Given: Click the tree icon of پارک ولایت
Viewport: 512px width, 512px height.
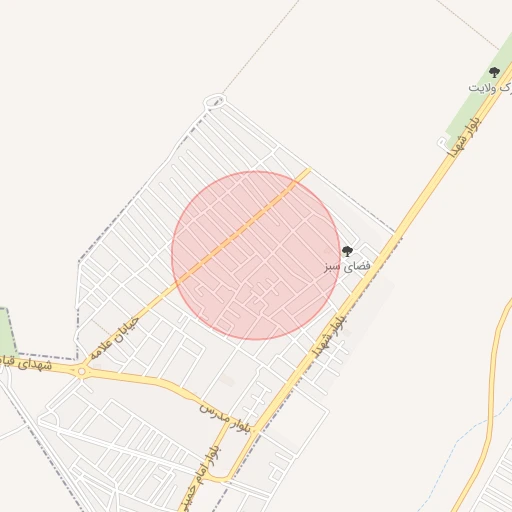Looking at the screenshot, I should (x=494, y=72).
